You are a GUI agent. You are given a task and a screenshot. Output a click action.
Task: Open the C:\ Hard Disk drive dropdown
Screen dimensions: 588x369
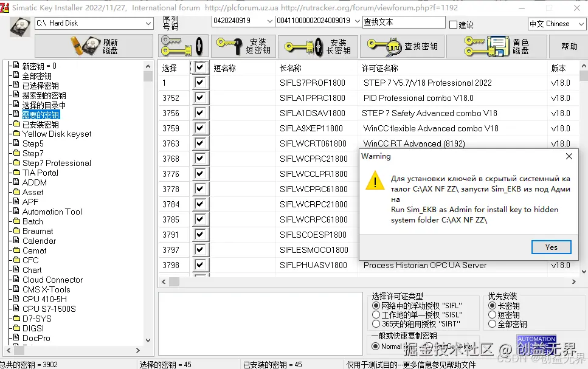(x=148, y=23)
